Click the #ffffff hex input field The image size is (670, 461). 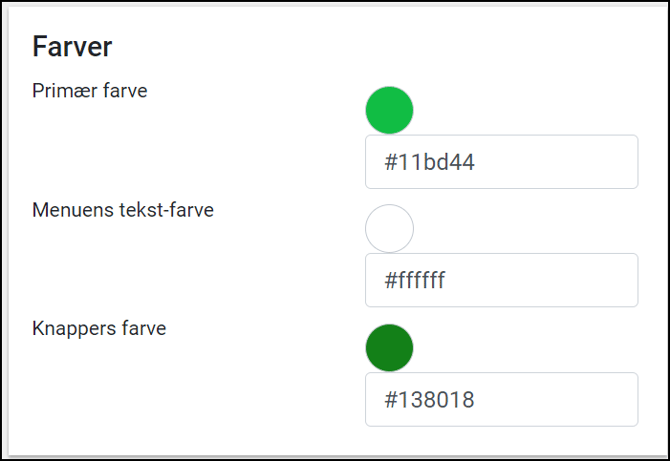click(501, 280)
